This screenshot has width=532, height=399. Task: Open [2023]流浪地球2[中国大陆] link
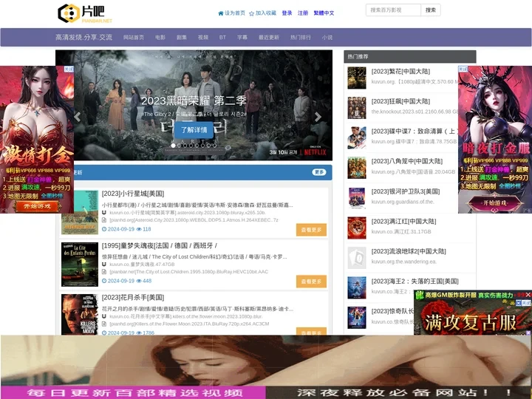409,251
